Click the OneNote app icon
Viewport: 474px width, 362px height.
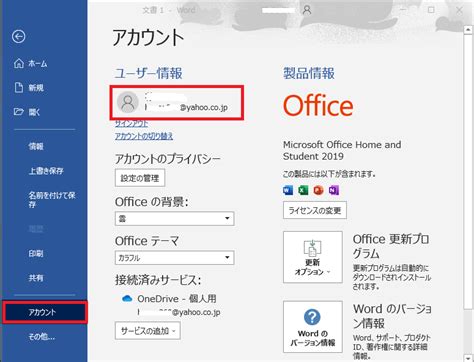click(334, 190)
